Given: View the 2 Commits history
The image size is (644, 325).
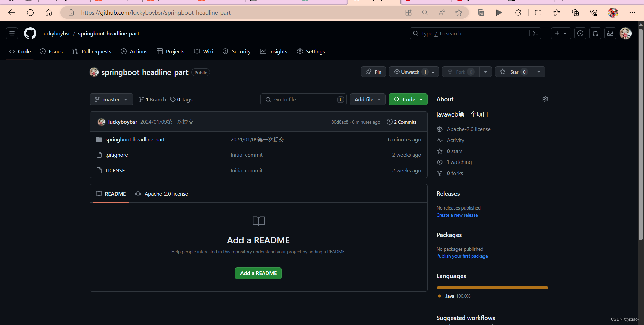Looking at the screenshot, I should 401,122.
